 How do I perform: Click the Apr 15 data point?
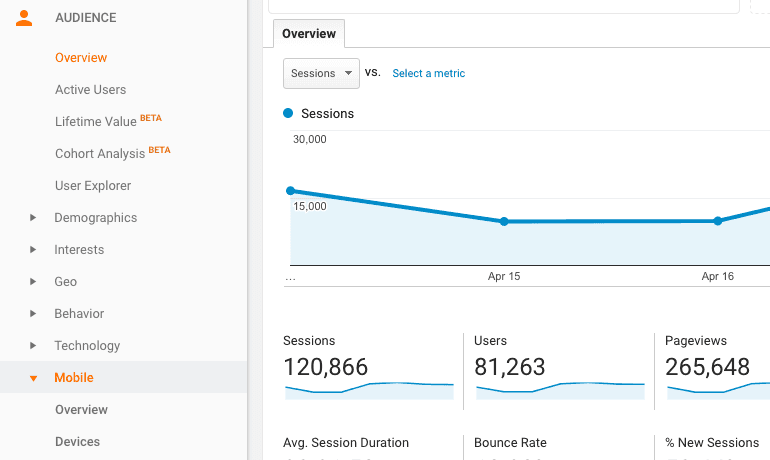tap(504, 221)
